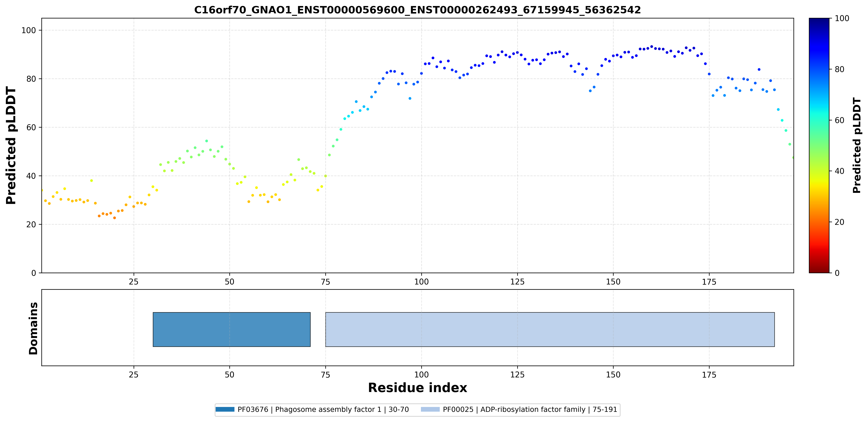Select the ADP-ribosylation factor family domain bar
Image resolution: width=868 pixels, height=422 pixels.
coord(550,329)
